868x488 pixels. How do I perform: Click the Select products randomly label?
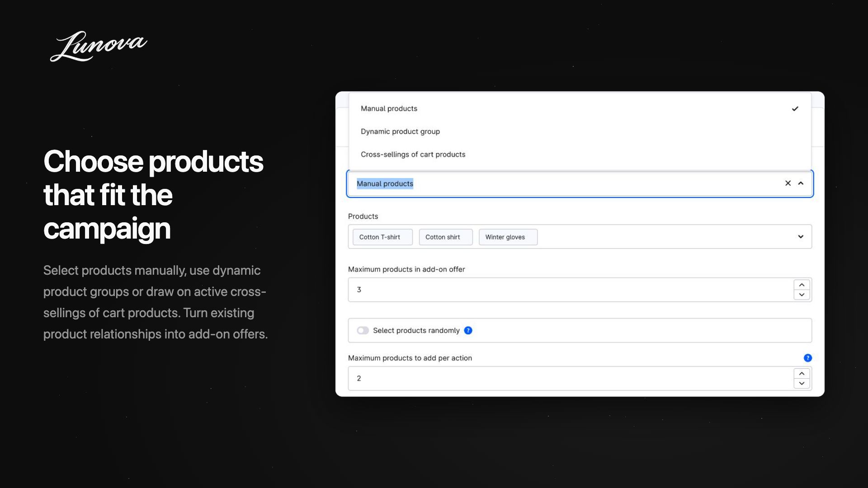click(416, 330)
